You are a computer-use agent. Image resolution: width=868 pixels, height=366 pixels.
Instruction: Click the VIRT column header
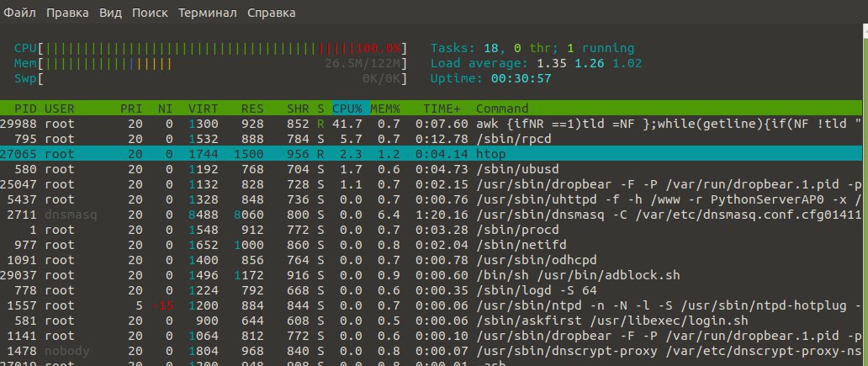coord(204,109)
